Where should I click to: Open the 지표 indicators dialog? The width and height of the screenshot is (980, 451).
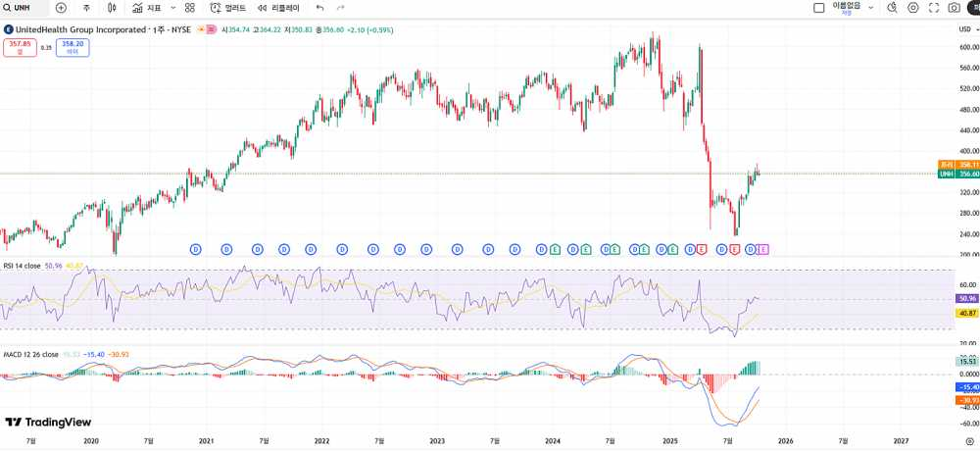147,8
